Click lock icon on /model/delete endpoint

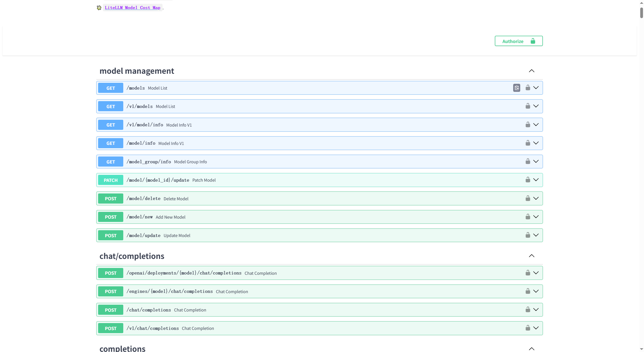(528, 198)
